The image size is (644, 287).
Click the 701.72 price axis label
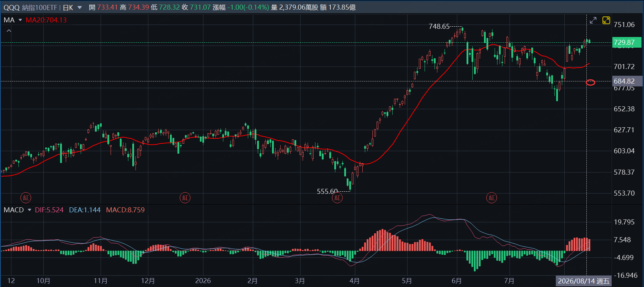tap(624, 67)
